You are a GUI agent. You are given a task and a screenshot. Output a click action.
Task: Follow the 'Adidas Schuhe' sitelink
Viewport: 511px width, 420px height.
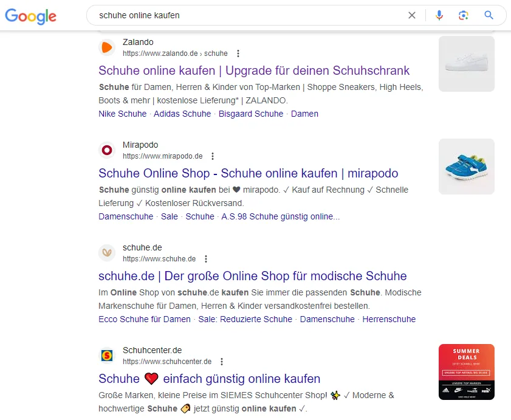(182, 114)
